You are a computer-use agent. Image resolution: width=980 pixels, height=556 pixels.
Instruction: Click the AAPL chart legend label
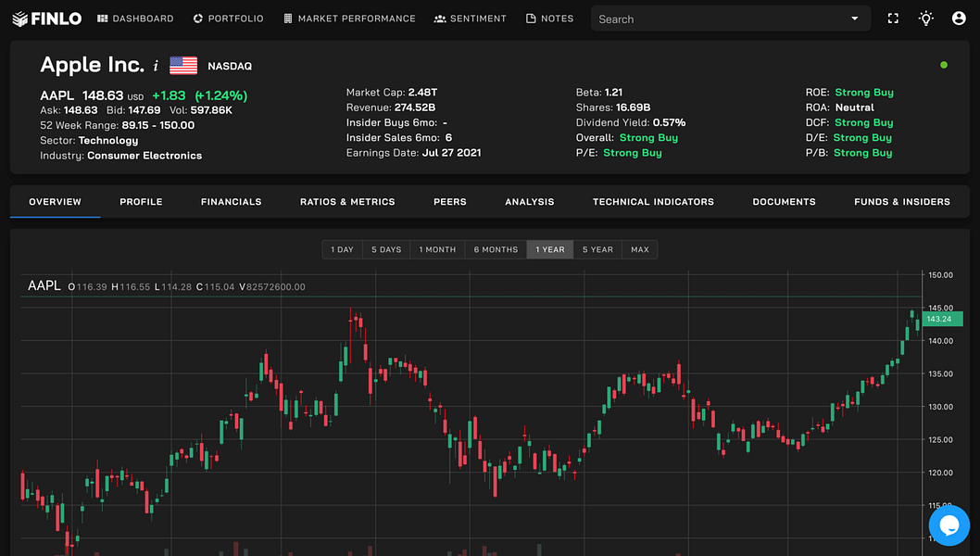click(x=44, y=285)
